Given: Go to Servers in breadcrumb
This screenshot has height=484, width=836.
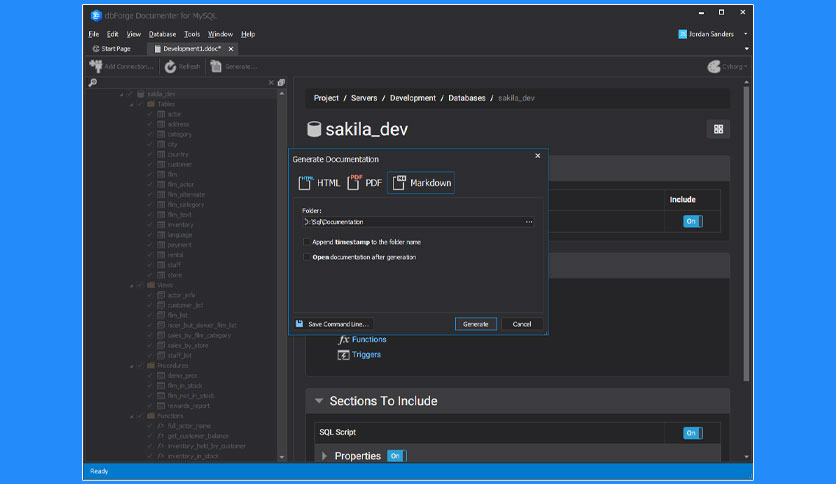Looking at the screenshot, I should click(364, 98).
